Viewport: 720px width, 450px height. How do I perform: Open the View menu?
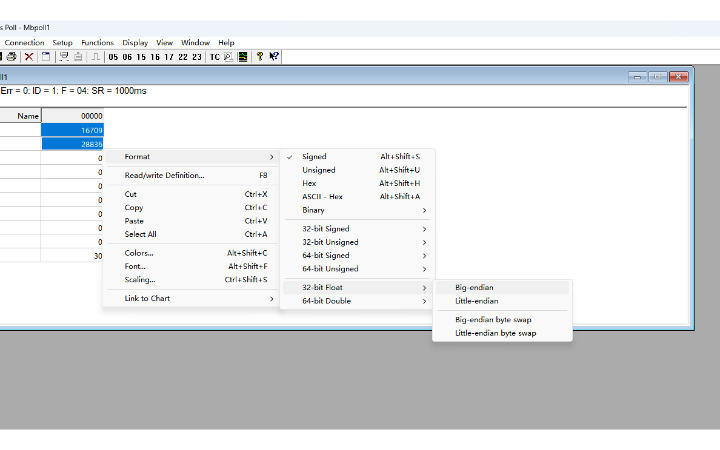[164, 43]
